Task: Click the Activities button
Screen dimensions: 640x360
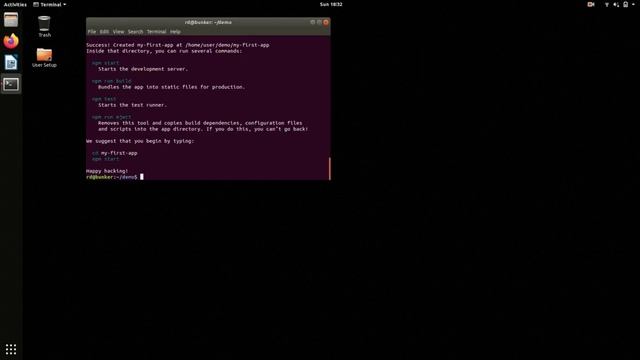Action: (x=15, y=4)
